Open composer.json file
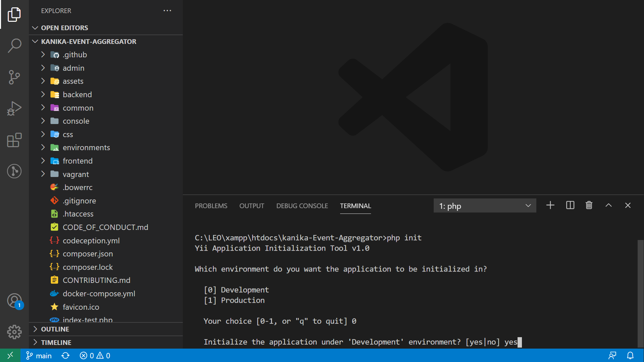The image size is (644, 362). pyautogui.click(x=106, y=254)
